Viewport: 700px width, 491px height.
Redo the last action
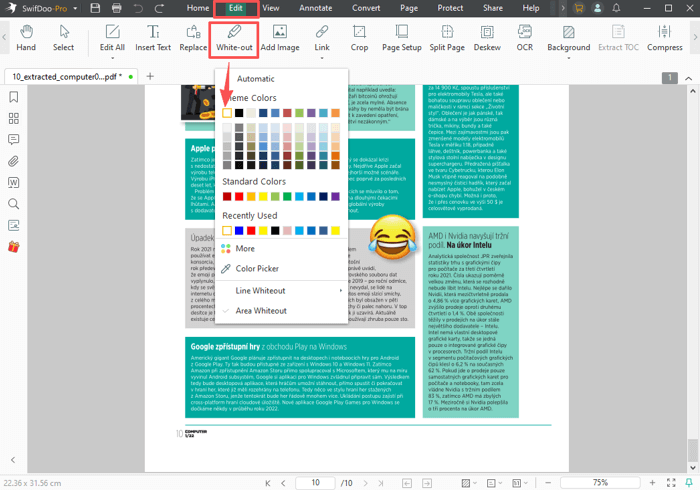click(159, 8)
